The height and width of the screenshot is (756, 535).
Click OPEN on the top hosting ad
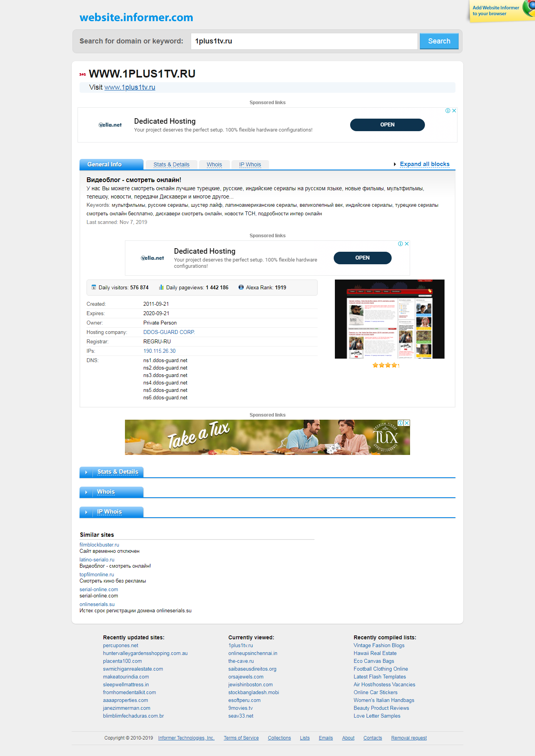(x=387, y=125)
